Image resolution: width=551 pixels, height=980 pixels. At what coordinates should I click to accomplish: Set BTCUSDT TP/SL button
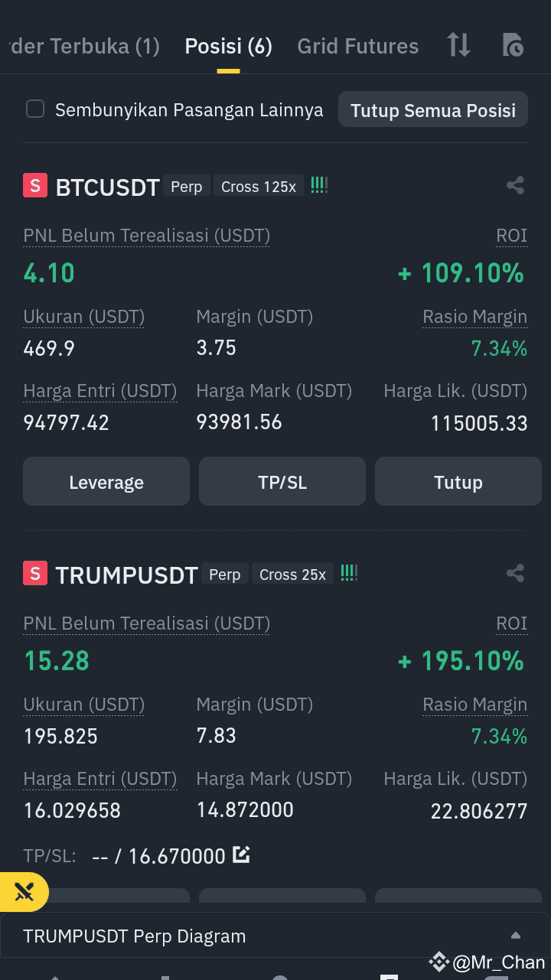282,481
